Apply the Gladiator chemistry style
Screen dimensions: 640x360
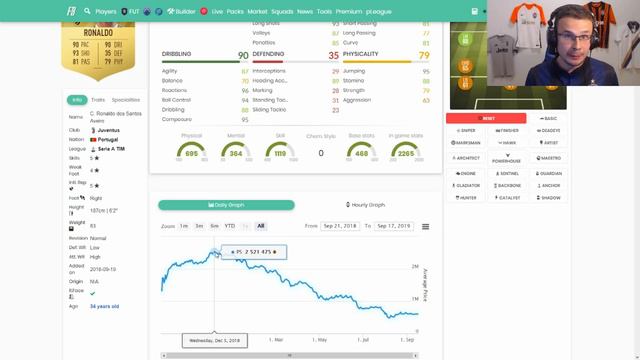tap(466, 185)
